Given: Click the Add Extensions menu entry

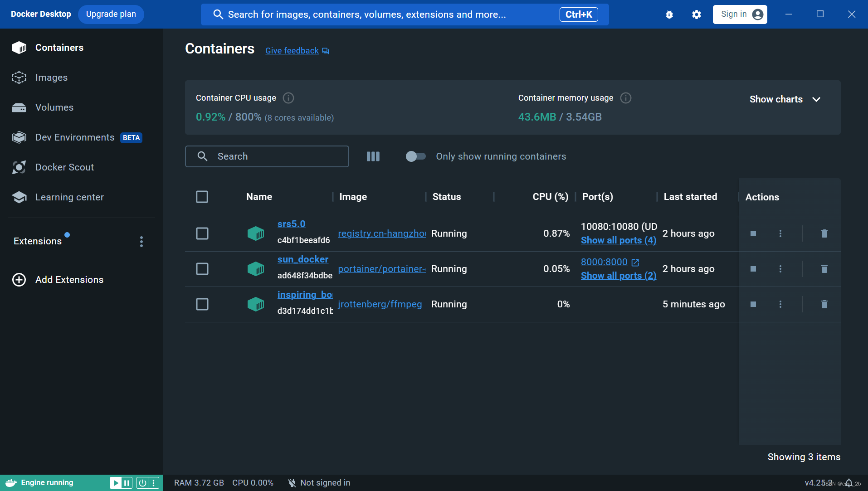Looking at the screenshot, I should (x=69, y=280).
